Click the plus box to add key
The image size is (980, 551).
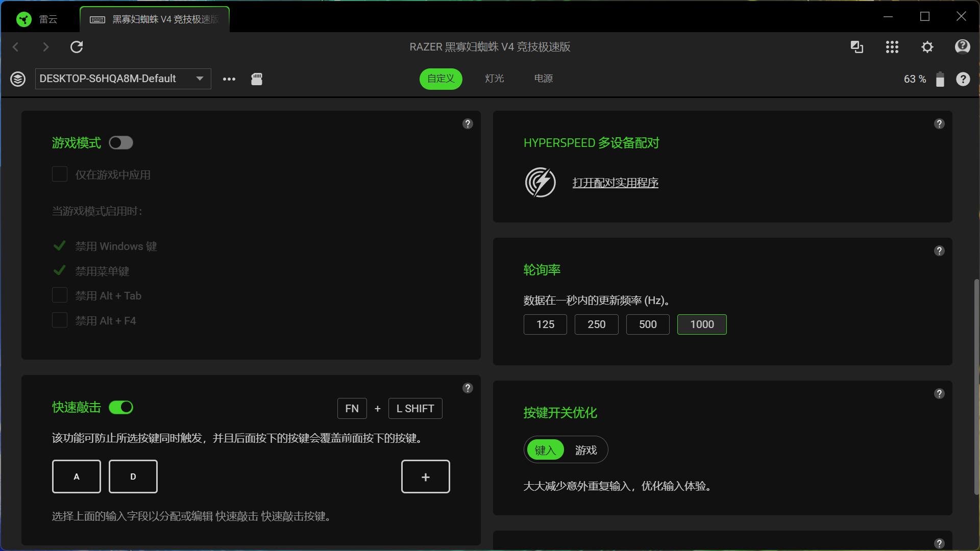425,477
